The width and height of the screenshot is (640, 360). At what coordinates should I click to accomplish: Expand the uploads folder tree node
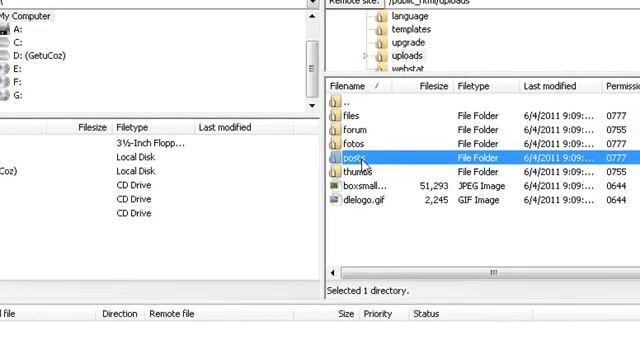tap(365, 56)
